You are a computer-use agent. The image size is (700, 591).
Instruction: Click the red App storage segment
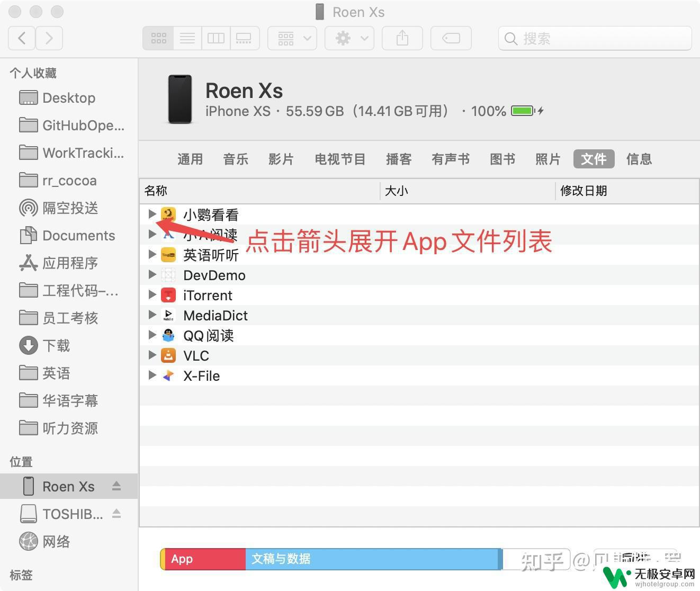click(205, 559)
